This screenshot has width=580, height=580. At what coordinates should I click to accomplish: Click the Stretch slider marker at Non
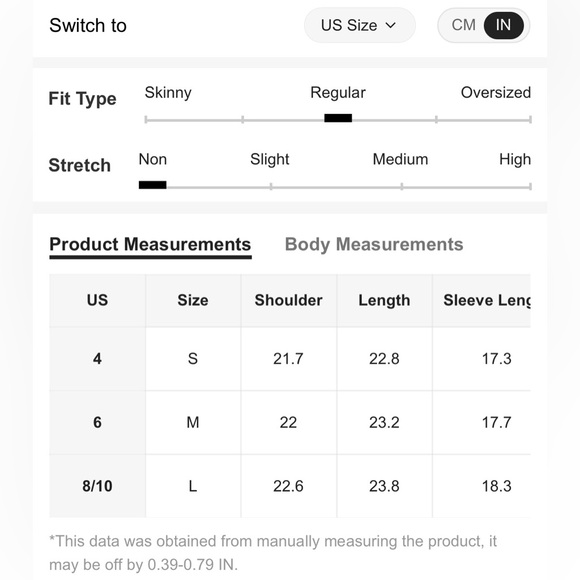[152, 185]
